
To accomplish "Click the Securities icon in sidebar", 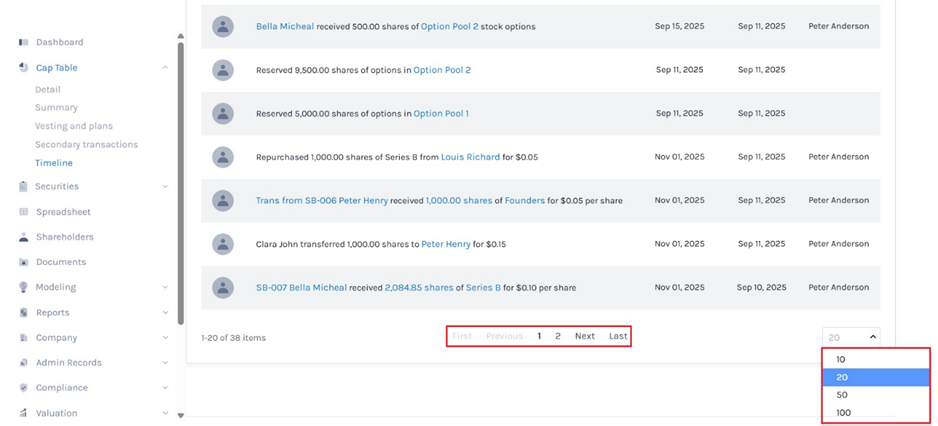I will pos(24,187).
